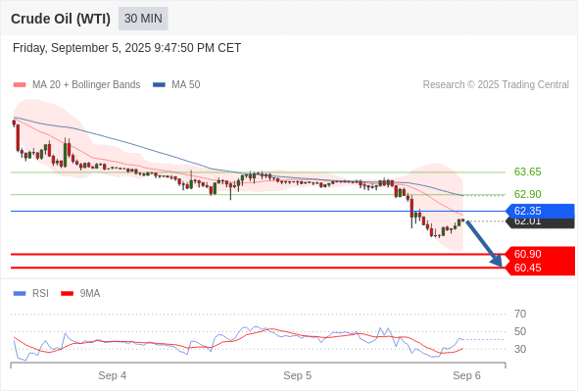Click the Sep 5 date axis label
Image resolution: width=578 pixels, height=392 pixels.
point(297,375)
